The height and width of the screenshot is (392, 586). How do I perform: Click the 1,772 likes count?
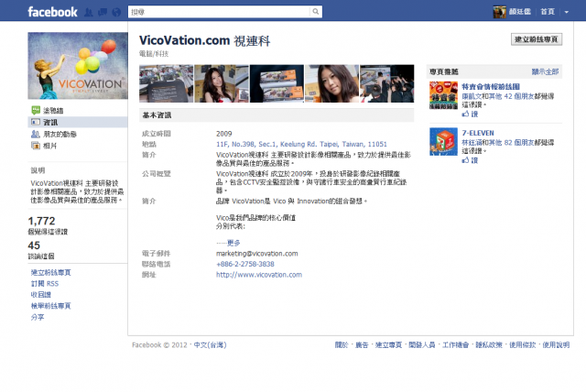click(41, 221)
